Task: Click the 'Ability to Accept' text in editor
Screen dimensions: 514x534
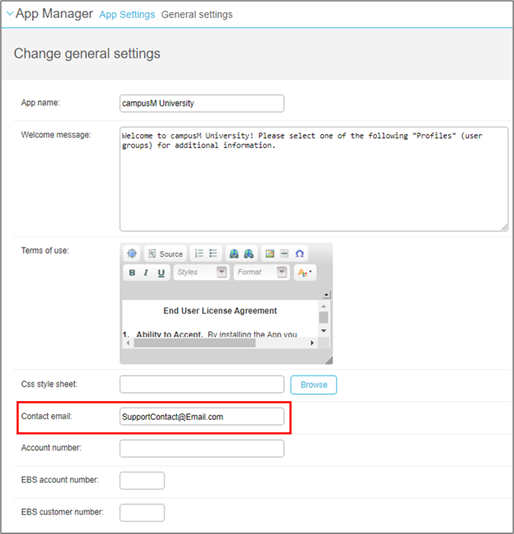Action: point(169,334)
